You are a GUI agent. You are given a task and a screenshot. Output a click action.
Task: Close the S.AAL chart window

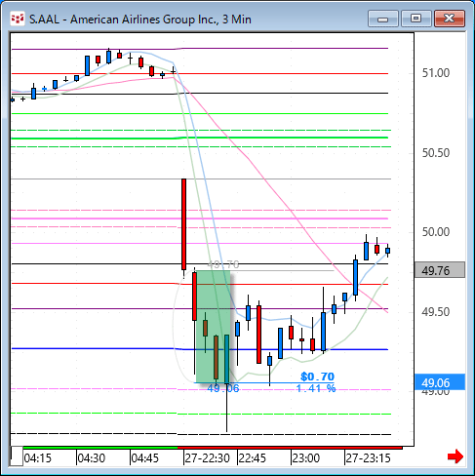pos(450,19)
